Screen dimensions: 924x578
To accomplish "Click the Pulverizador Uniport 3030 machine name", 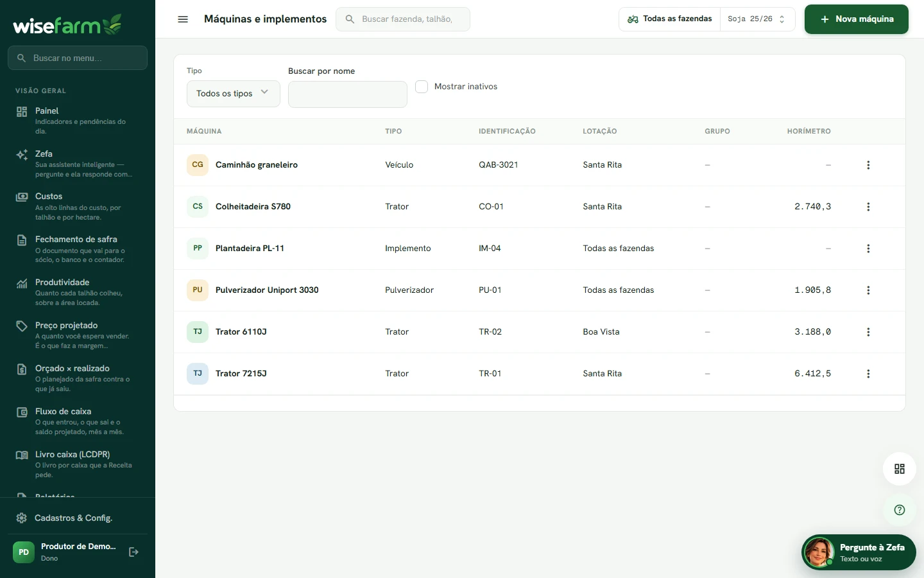I will [267, 290].
